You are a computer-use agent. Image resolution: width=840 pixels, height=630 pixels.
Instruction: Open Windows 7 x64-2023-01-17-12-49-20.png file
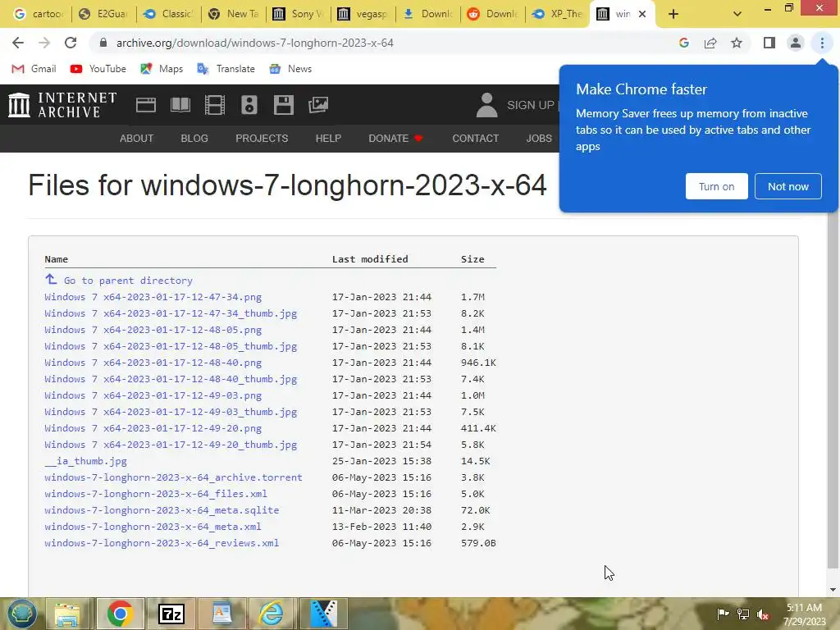click(153, 428)
